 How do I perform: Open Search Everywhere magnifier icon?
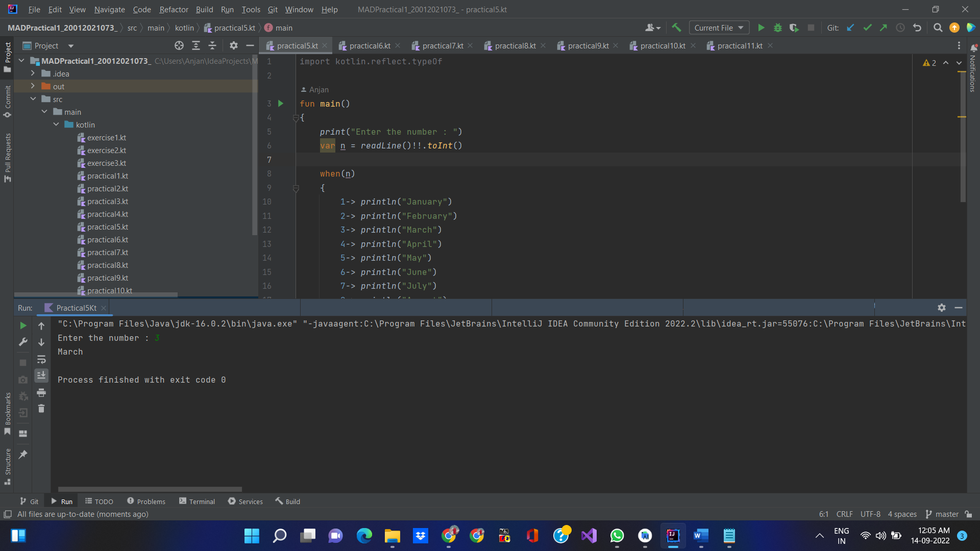(x=938, y=28)
